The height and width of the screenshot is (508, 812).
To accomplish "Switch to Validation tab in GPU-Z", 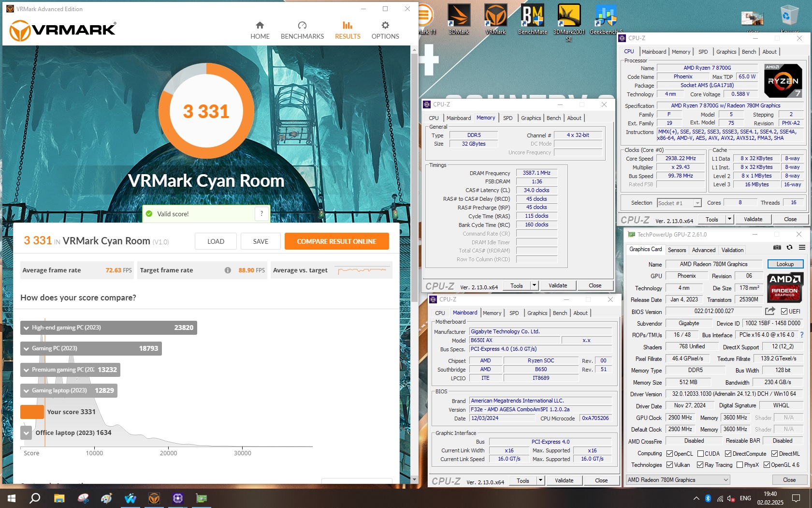I will pyautogui.click(x=733, y=250).
